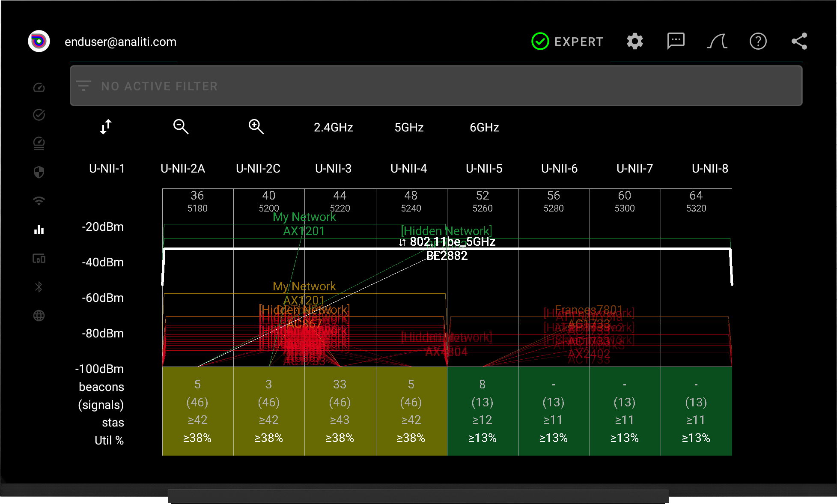Screen dimensions: 837x504
Task: Click channel 52 stats cell with 8 beacons
Action: click(x=483, y=411)
